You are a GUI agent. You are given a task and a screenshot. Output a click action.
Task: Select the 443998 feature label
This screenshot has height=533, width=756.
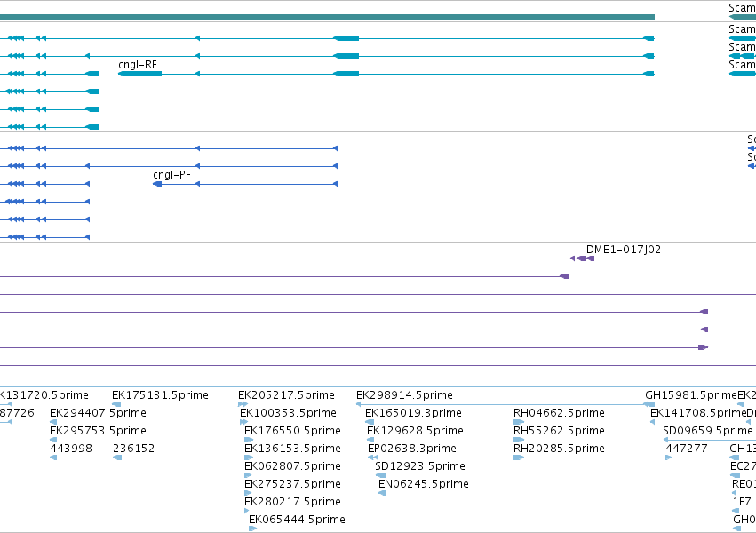[x=71, y=449]
